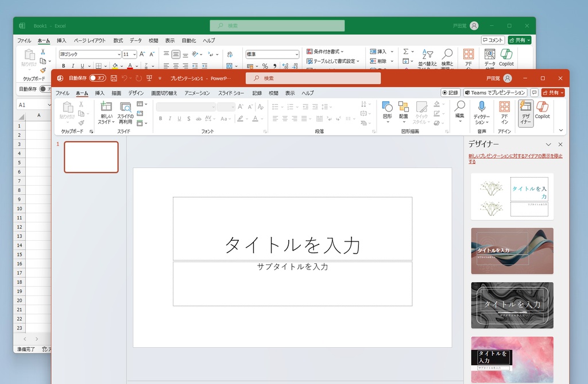Start ディクテーション microphone in PowerPoint
This screenshot has height=384, width=588.
482,106
